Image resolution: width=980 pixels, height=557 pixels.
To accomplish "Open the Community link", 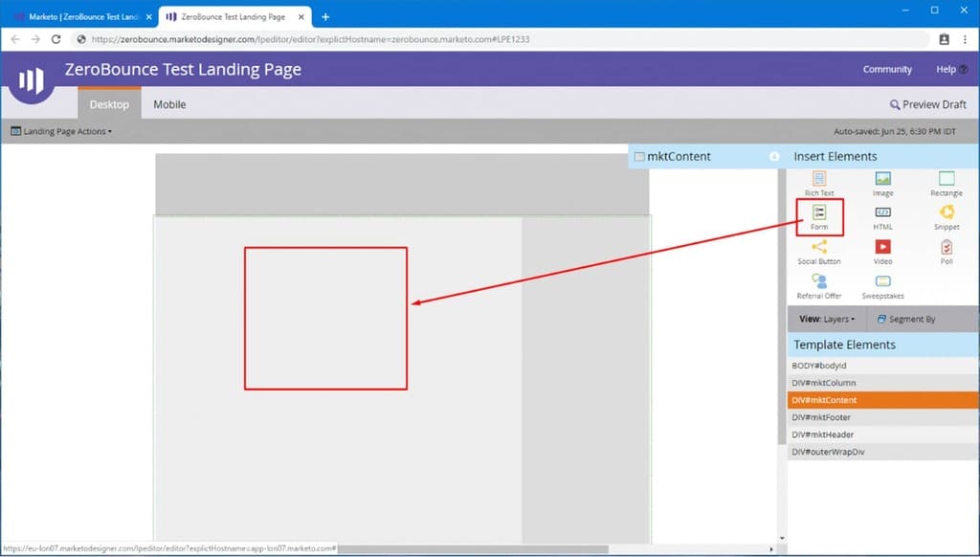I will click(887, 70).
